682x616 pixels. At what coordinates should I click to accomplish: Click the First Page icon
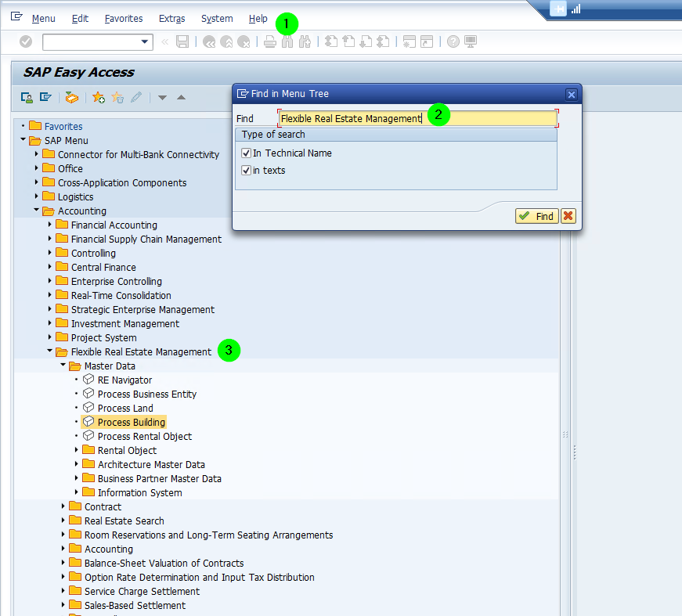coord(331,41)
